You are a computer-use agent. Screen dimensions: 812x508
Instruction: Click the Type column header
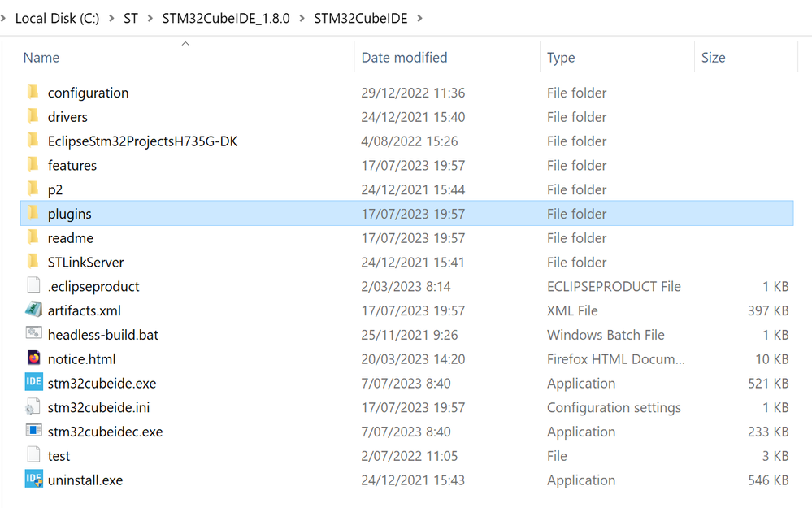point(561,58)
